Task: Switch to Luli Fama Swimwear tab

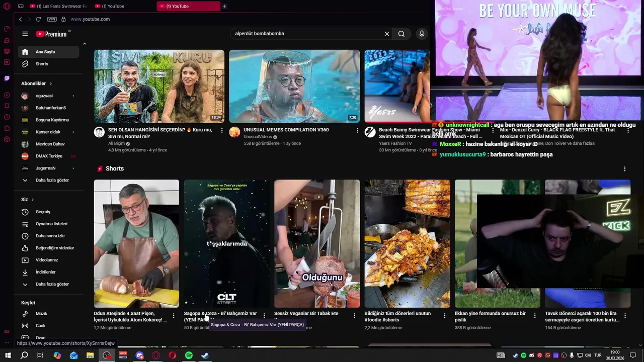Action: [x=58, y=6]
